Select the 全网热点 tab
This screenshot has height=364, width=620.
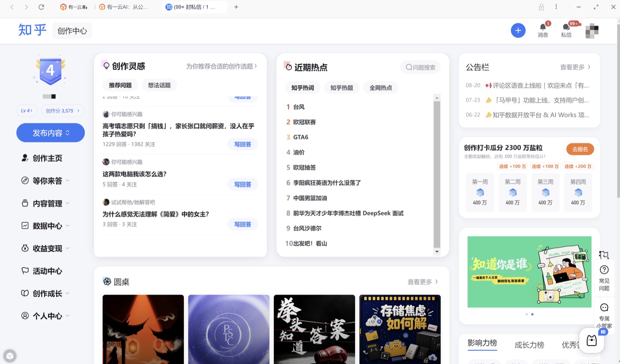pos(381,88)
